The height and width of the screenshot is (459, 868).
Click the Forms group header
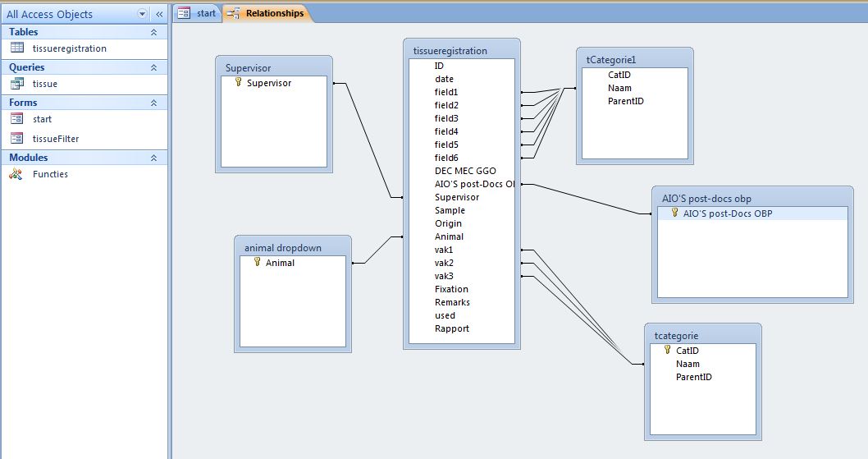click(x=85, y=103)
